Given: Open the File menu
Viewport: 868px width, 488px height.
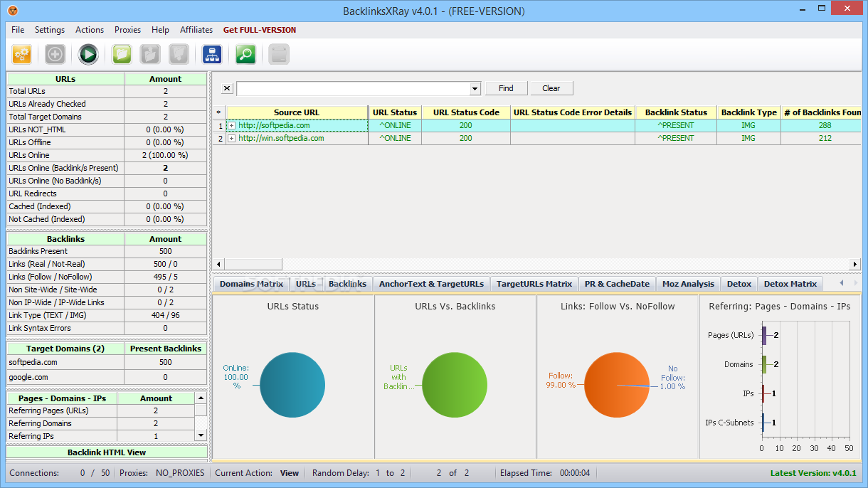Looking at the screenshot, I should coord(18,30).
